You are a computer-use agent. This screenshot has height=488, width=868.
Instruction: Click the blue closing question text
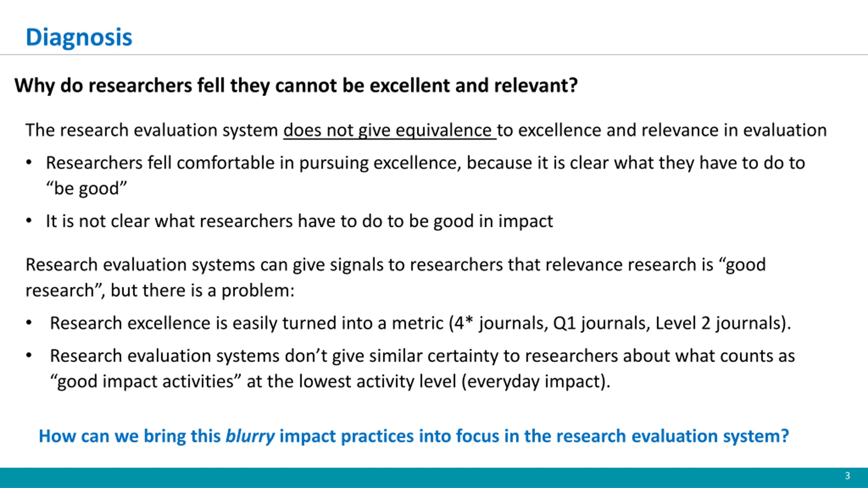[x=414, y=436]
